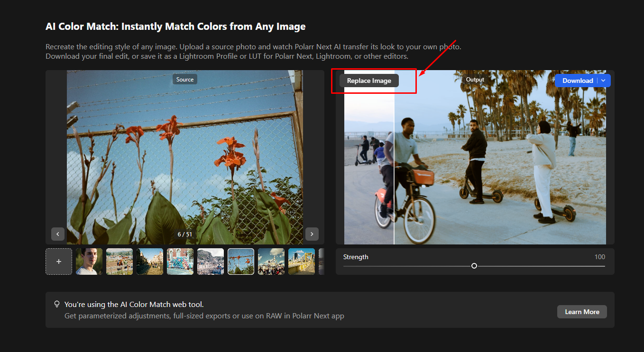Click the lightbulb tip icon
Image resolution: width=644 pixels, height=352 pixels.
click(x=57, y=304)
